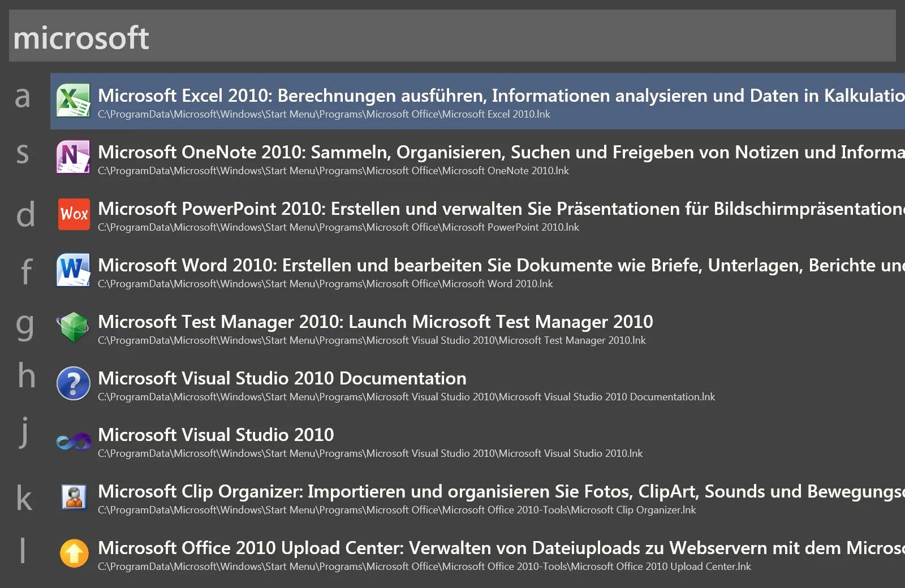Click the shortcut letter "h" beside Documentation

coord(27,375)
